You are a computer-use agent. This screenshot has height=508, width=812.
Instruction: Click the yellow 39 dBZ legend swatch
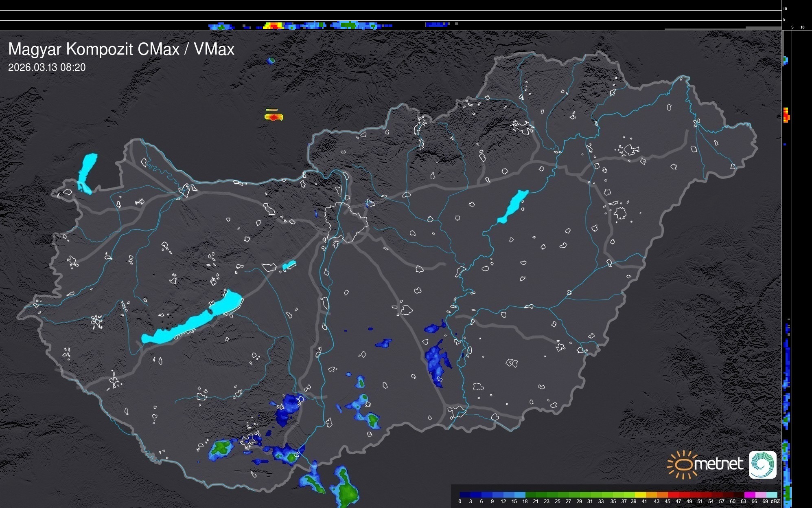641,495
